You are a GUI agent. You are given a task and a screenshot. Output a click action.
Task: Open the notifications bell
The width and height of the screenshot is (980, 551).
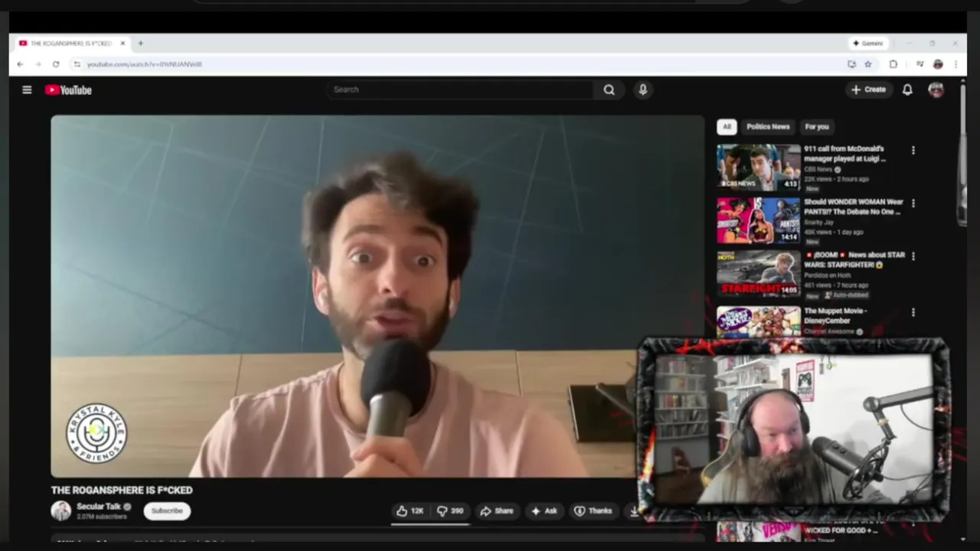click(x=907, y=90)
